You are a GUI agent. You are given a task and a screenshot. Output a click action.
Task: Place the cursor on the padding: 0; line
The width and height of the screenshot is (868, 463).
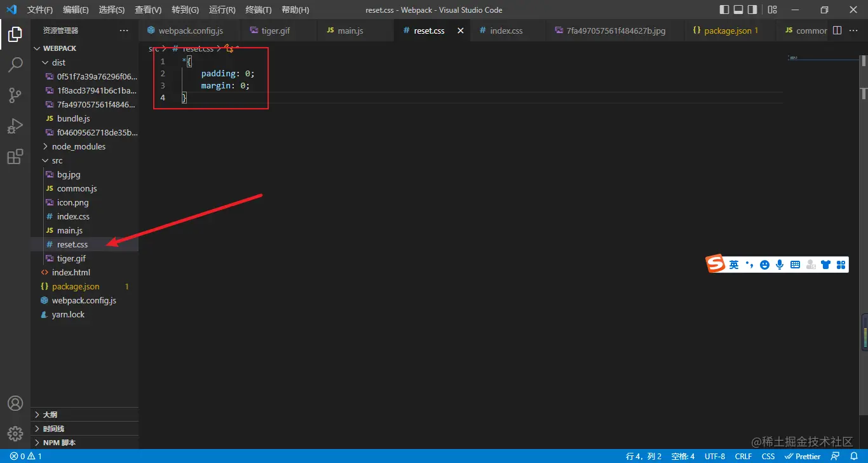[x=227, y=74]
